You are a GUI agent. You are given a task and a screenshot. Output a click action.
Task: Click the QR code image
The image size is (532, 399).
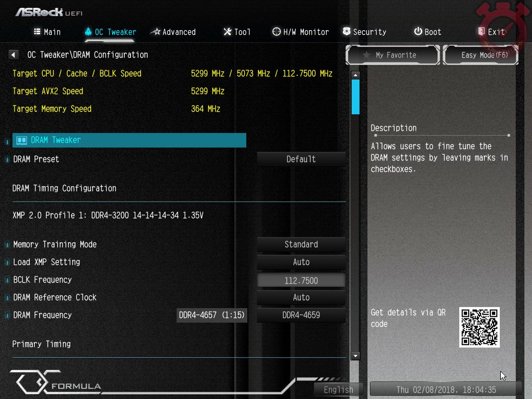click(479, 327)
